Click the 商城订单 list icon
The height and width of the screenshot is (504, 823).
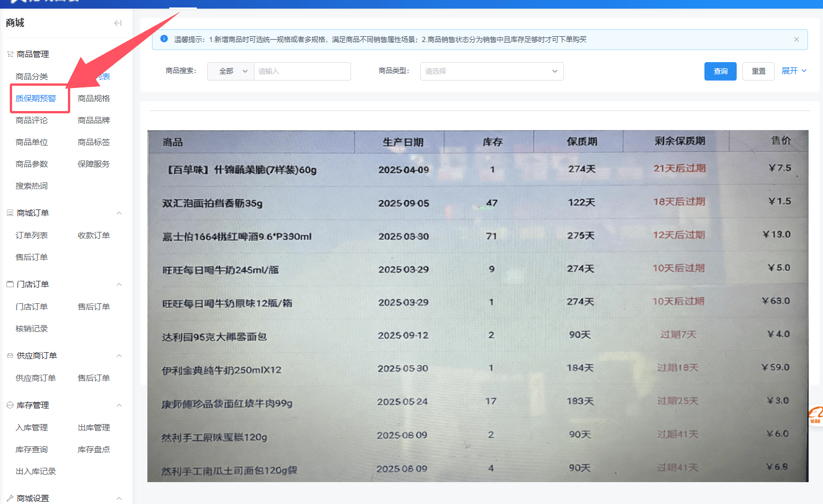click(x=10, y=213)
